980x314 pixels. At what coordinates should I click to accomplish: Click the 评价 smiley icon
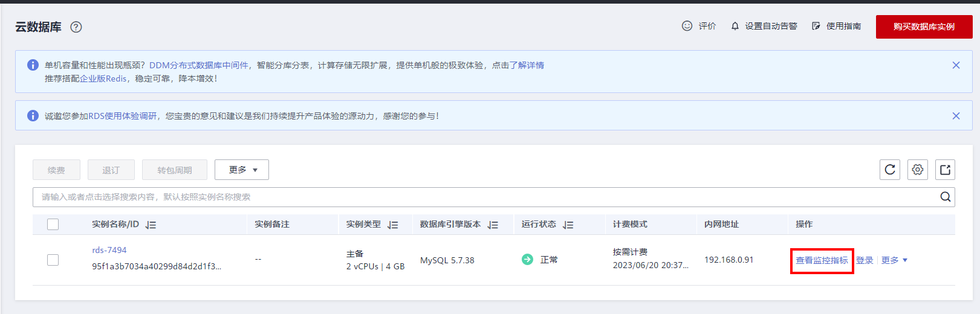687,26
